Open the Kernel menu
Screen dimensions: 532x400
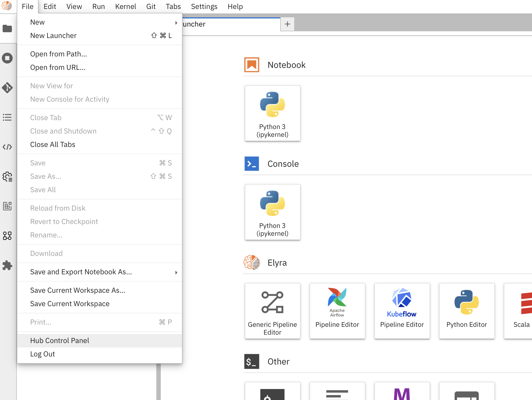[125, 6]
